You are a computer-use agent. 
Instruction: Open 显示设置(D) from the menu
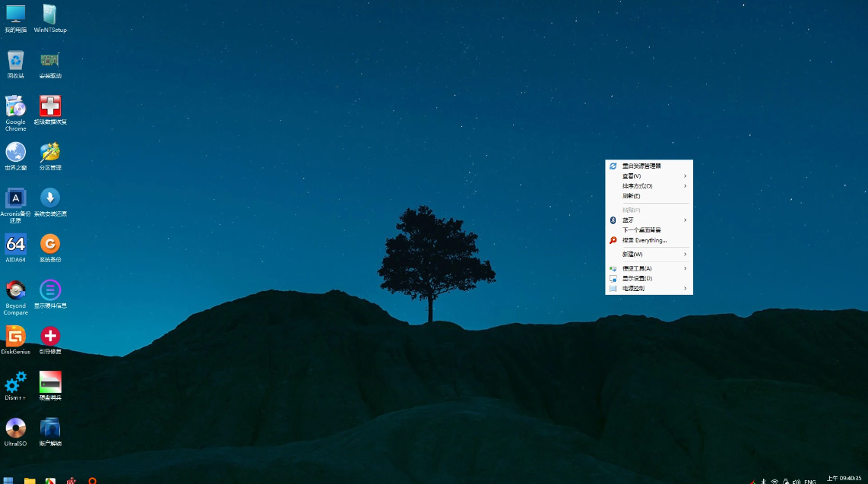(x=637, y=278)
